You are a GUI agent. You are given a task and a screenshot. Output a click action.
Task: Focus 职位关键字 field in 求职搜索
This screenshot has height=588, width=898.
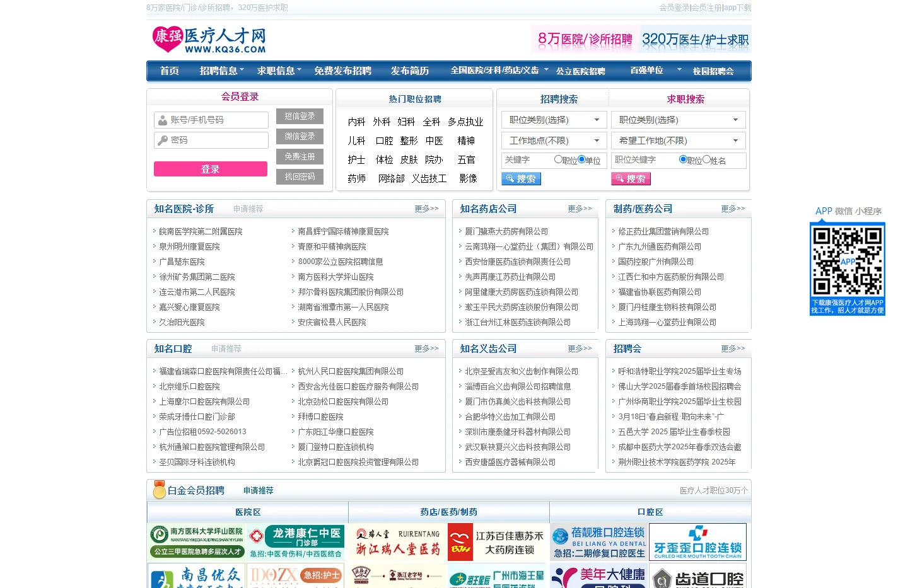643,160
